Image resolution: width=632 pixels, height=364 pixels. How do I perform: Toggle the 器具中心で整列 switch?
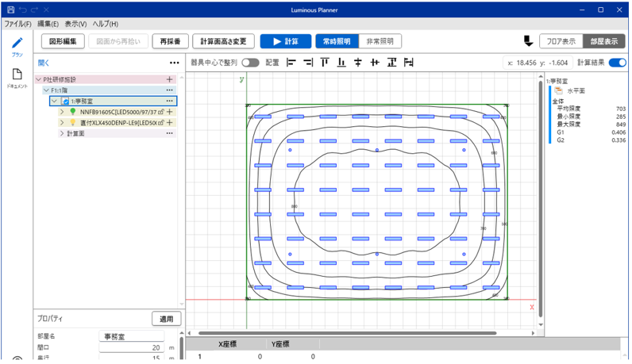click(250, 63)
